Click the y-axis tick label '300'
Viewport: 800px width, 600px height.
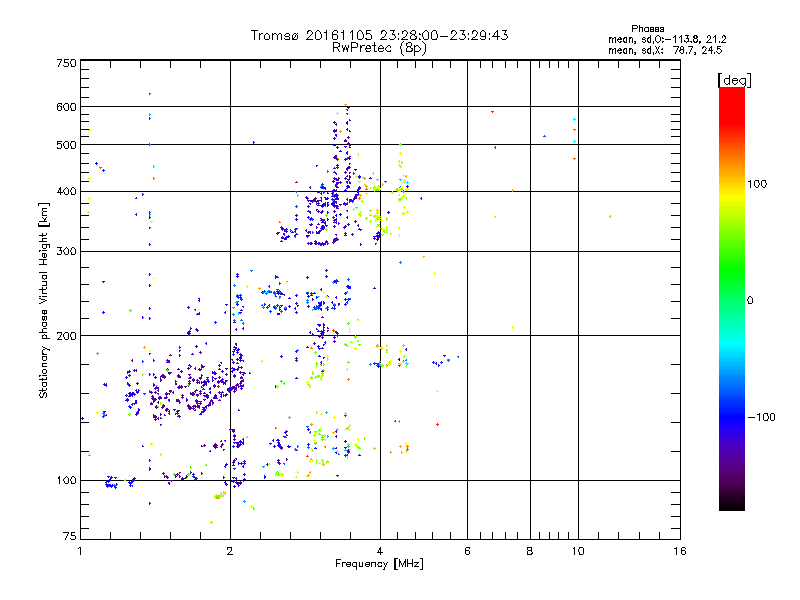pos(66,252)
